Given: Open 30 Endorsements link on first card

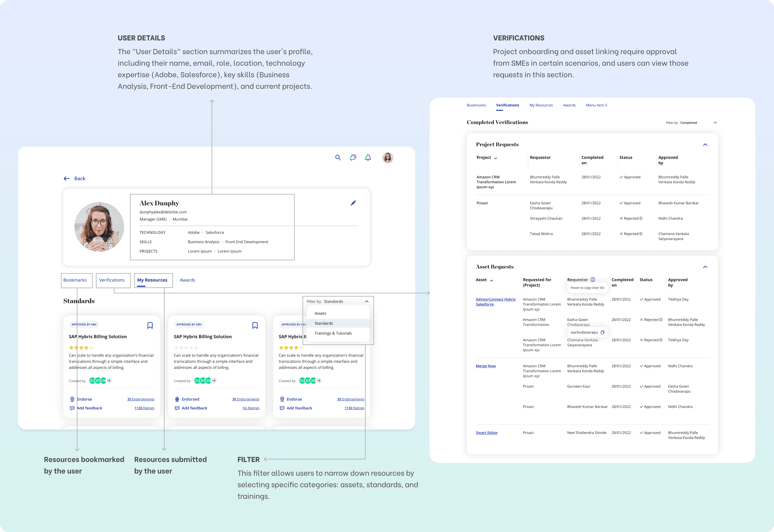Looking at the screenshot, I should click(141, 399).
